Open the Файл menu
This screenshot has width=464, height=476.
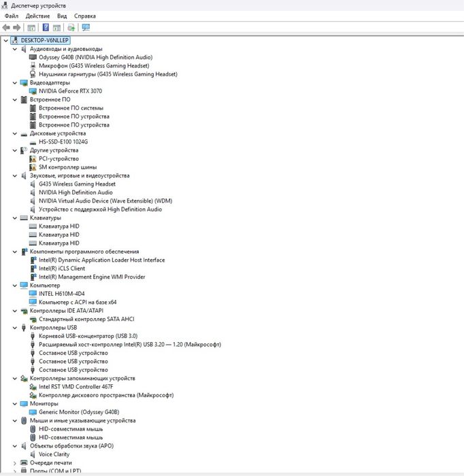point(12,16)
